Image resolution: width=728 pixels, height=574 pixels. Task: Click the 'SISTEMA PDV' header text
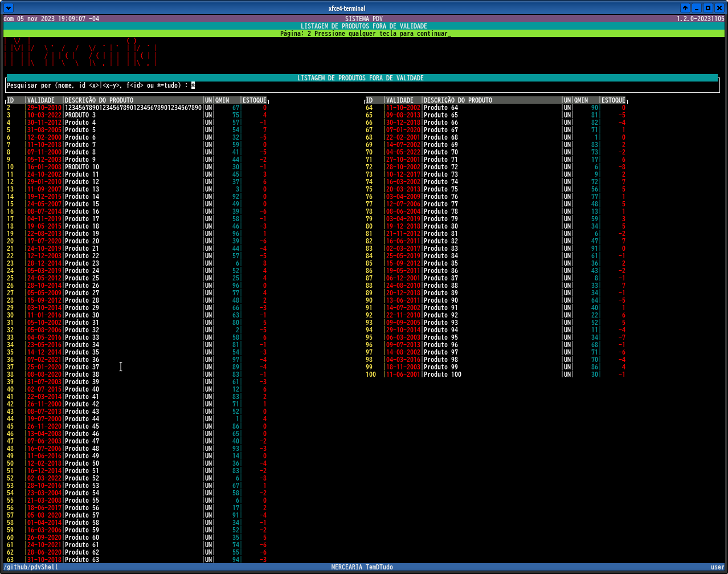tap(364, 19)
